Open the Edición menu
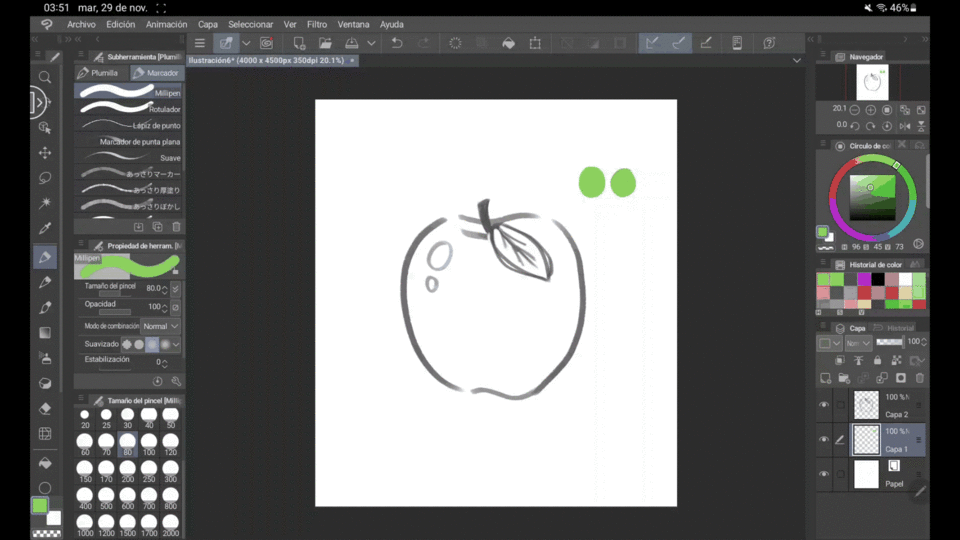Image resolution: width=960 pixels, height=540 pixels. [x=120, y=24]
